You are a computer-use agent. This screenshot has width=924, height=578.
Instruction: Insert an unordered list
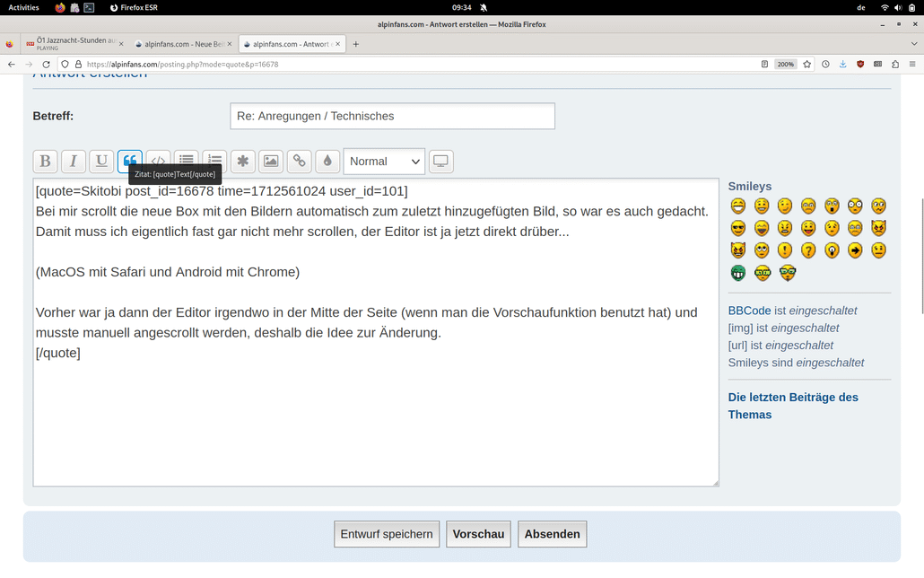pyautogui.click(x=186, y=161)
